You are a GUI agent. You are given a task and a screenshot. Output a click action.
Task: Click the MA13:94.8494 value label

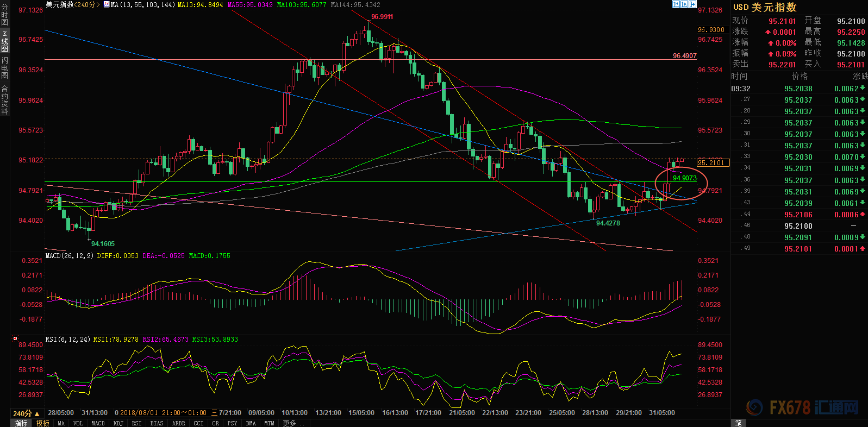(x=200, y=4)
